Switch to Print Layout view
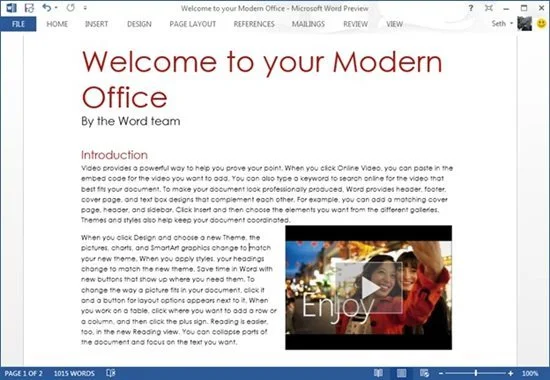This screenshot has width=550, height=380. tap(401, 373)
